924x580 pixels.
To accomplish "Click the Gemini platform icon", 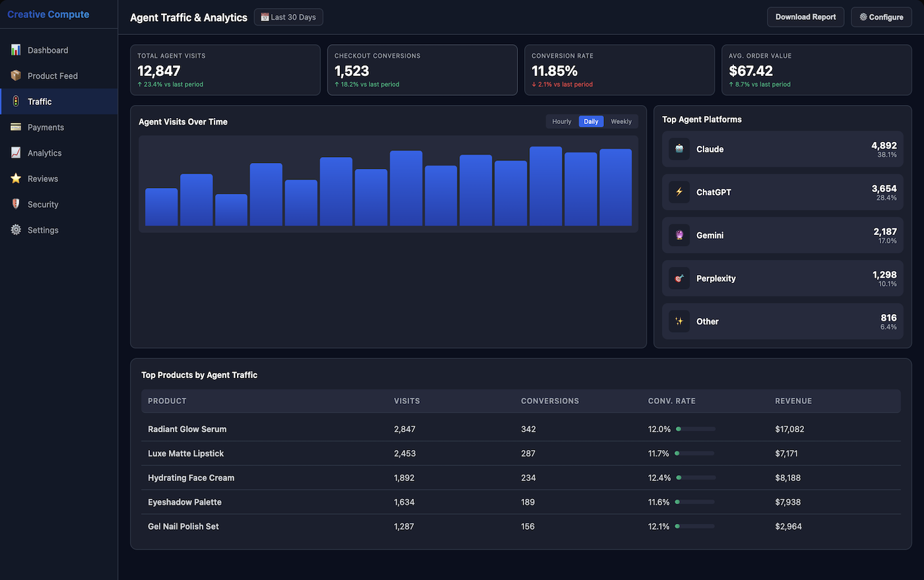I will coord(679,235).
